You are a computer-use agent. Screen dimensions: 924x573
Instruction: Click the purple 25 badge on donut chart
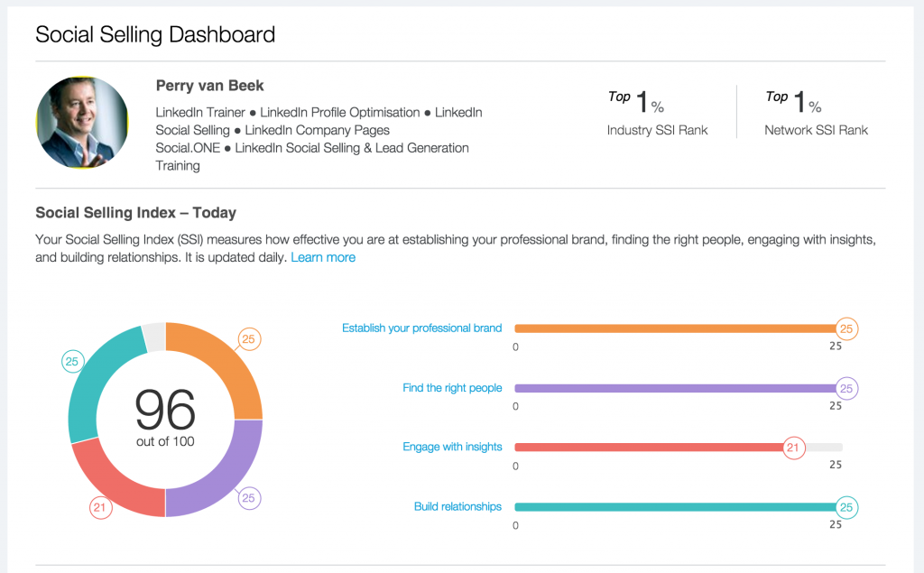[249, 498]
